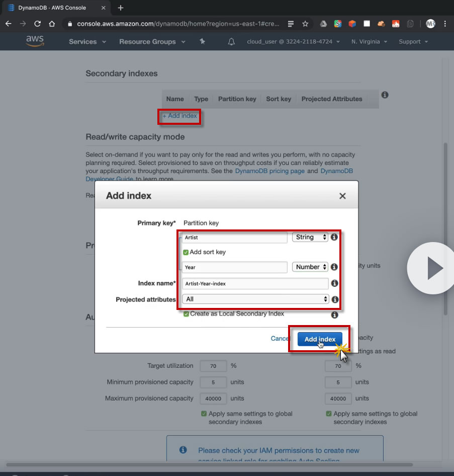
Task: Open the String type dropdown for partition key
Action: (310, 237)
